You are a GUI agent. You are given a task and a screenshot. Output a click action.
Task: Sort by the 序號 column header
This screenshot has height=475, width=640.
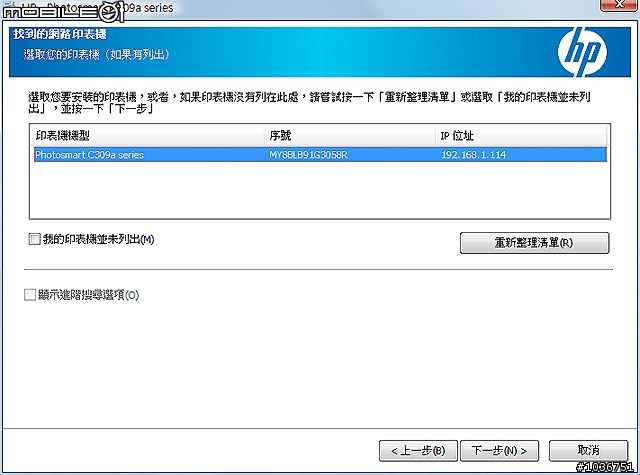coord(350,135)
